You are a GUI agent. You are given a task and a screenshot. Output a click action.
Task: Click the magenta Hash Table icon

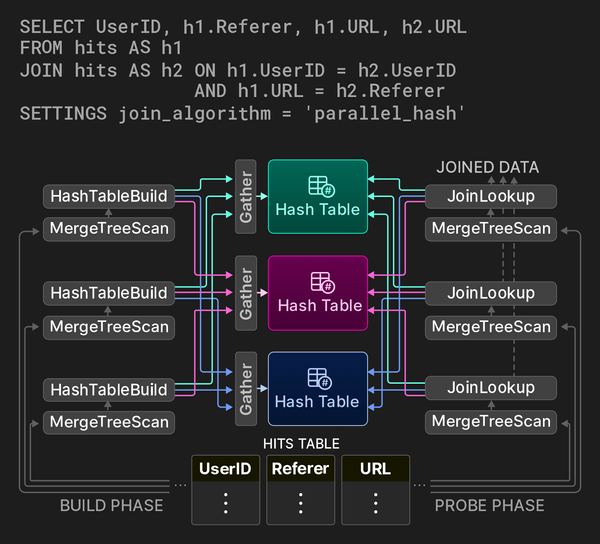pyautogui.click(x=318, y=282)
